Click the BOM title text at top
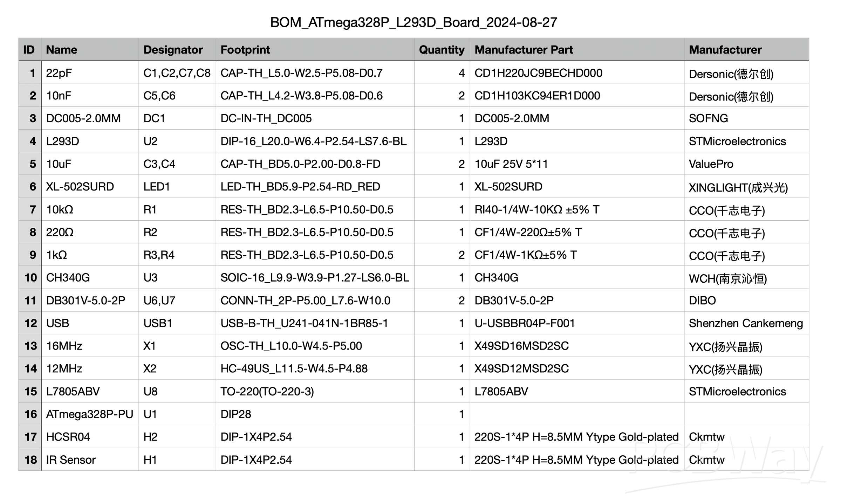841x504 pixels. tap(413, 22)
